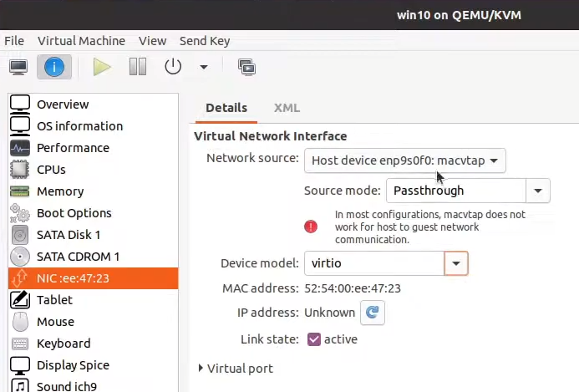Select the Mouse device icon
The height and width of the screenshot is (392, 579).
(x=20, y=322)
